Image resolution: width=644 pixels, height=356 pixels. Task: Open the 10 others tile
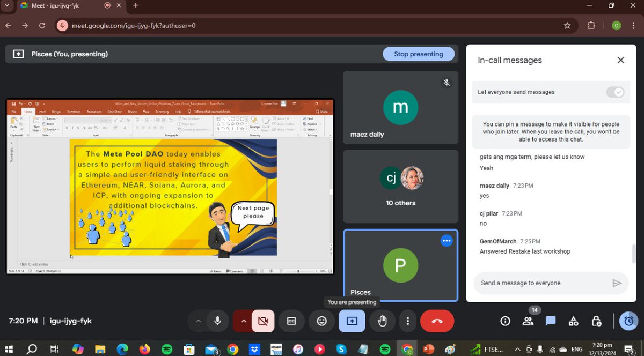pos(400,187)
